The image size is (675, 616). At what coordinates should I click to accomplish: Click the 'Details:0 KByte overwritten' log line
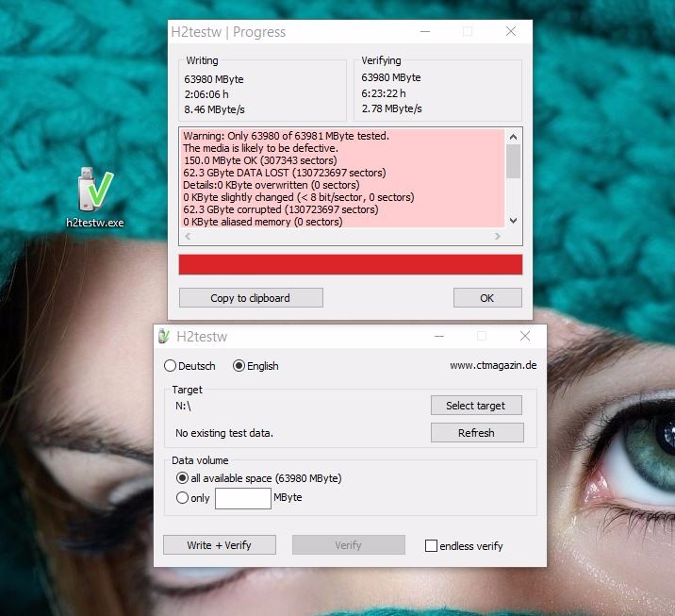pos(272,185)
